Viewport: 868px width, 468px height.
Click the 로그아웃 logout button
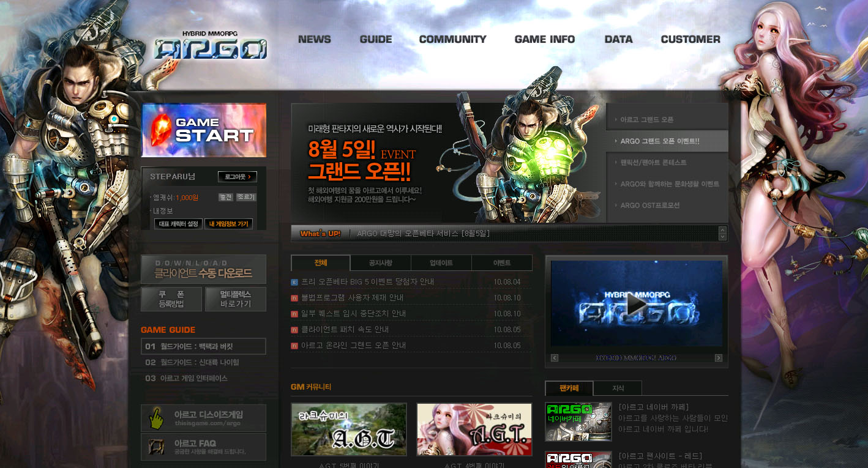[x=238, y=177]
